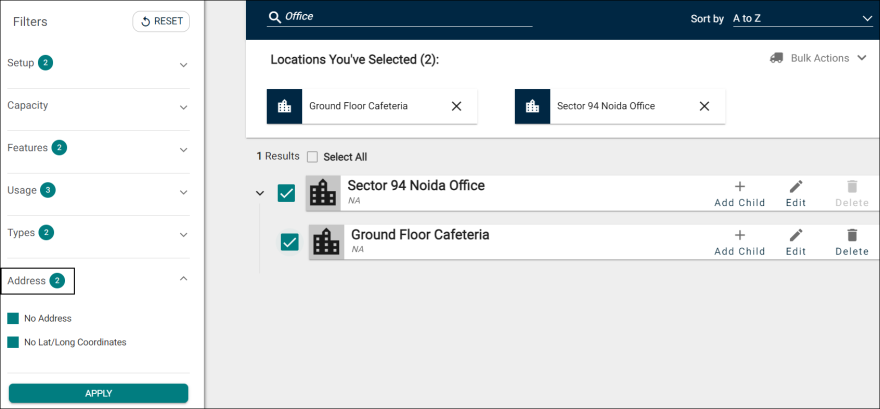The width and height of the screenshot is (880, 409).
Task: Add Child to Ground Floor Cafeteria
Action: [740, 243]
